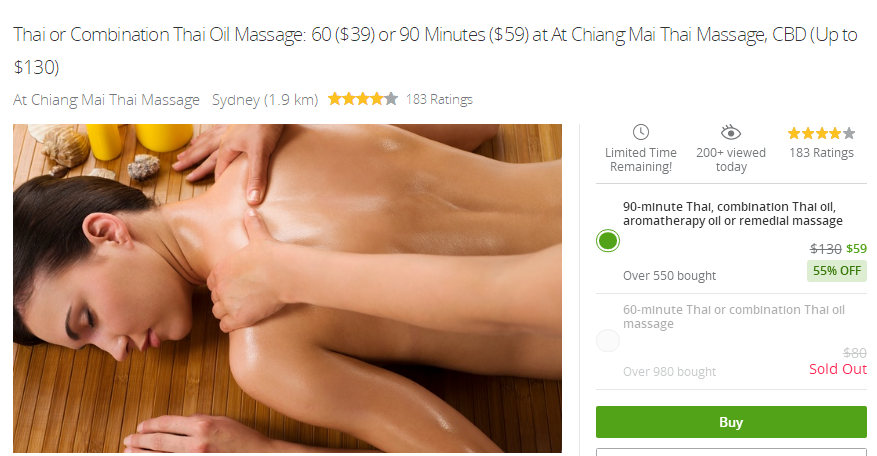Click 183 Ratings text in right panel
Screen dimensions: 877x456
[821, 153]
